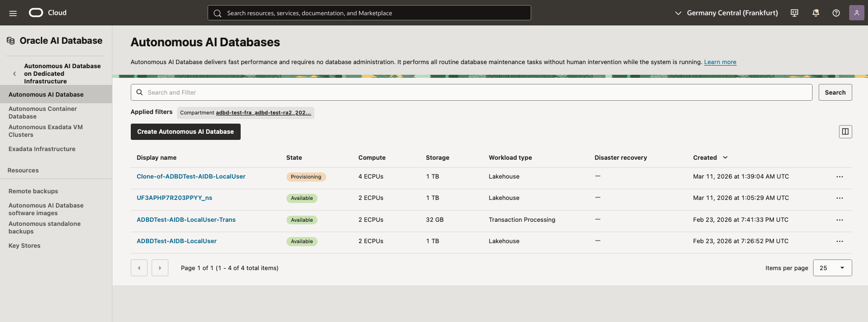Image resolution: width=868 pixels, height=322 pixels.
Task: Open the user profile avatar
Action: pos(857,13)
